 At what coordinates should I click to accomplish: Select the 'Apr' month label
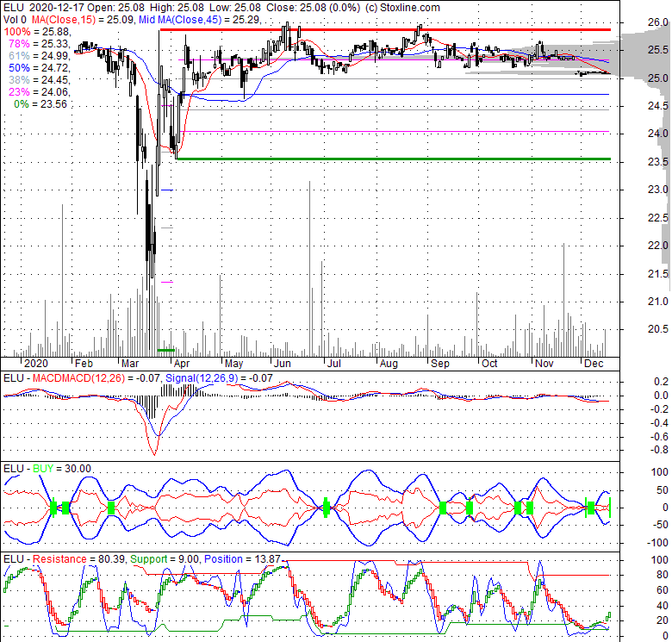click(182, 364)
